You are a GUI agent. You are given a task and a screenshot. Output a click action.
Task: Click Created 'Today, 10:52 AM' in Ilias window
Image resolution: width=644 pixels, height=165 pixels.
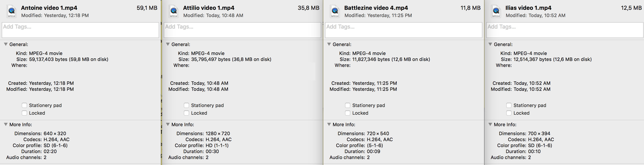click(532, 83)
